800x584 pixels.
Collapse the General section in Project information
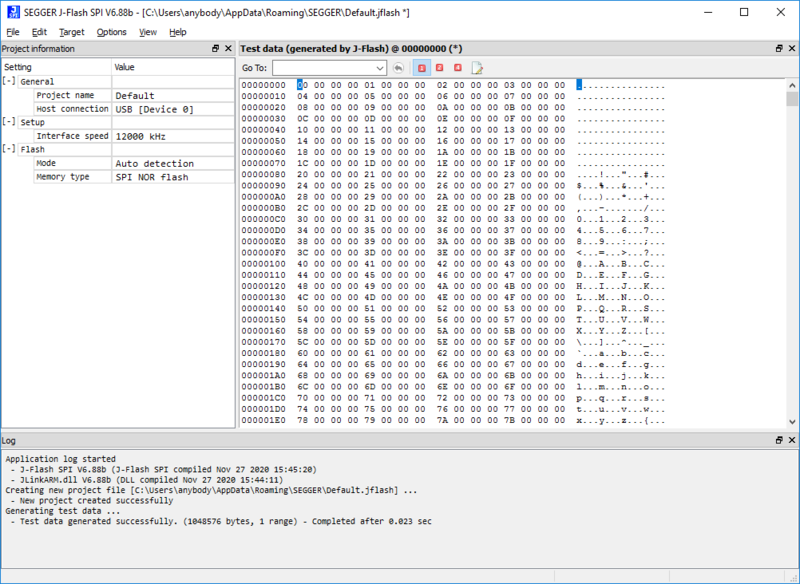[x=9, y=81]
